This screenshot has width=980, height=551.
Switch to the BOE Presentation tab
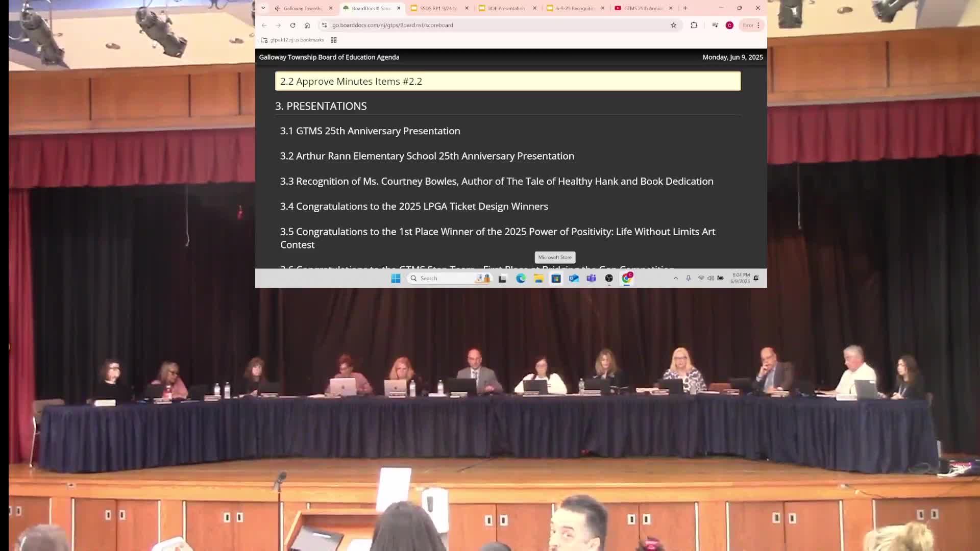[505, 8]
